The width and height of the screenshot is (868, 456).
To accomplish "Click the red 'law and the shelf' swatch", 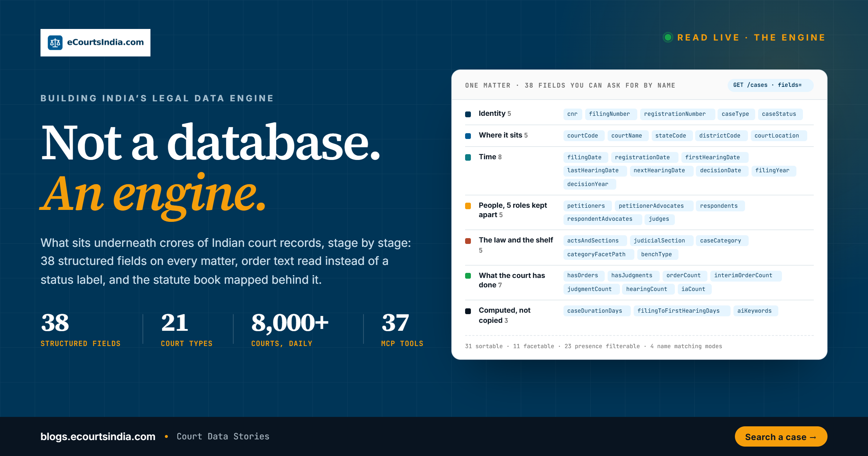I will 468,241.
